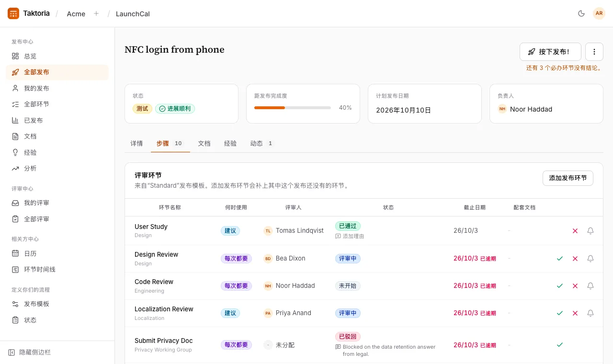Reject Design Review with red X
The height and width of the screenshot is (364, 613).
[575, 259]
